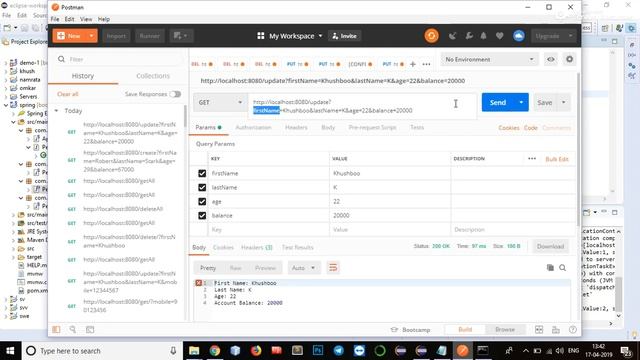This screenshot has height=360, width=640.
Task: Search within the response body
Action: [562, 268]
